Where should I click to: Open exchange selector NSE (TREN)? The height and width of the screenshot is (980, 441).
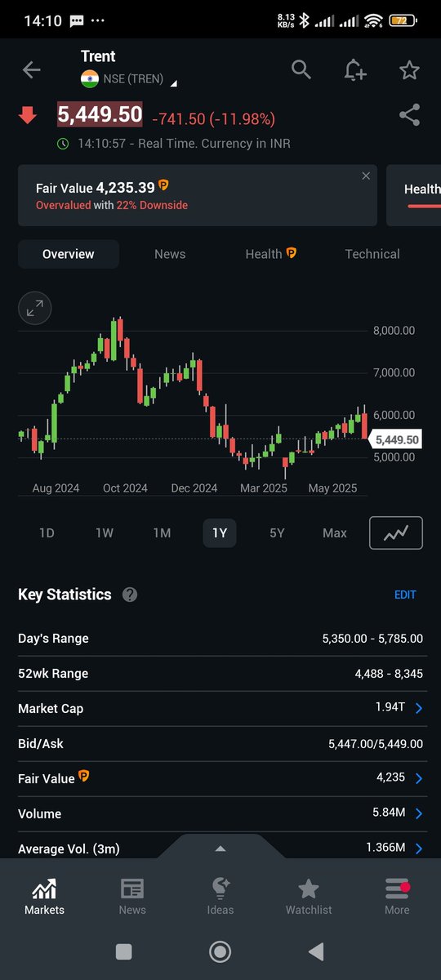[129, 79]
